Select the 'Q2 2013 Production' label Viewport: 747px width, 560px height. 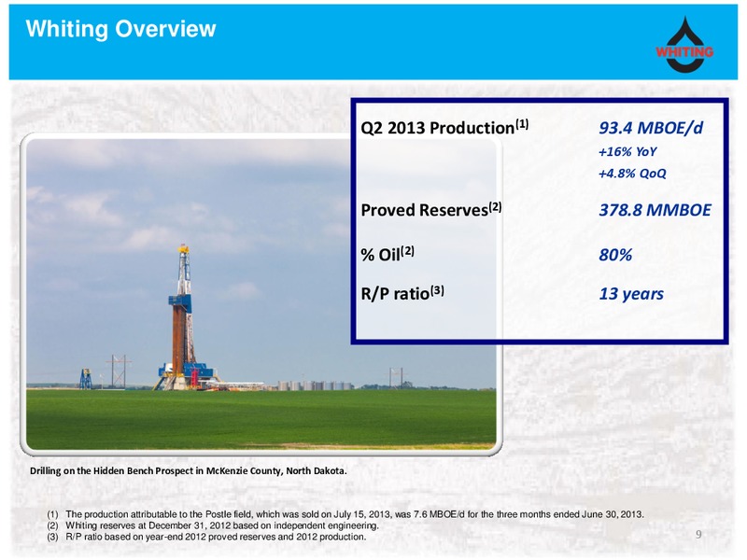[444, 127]
